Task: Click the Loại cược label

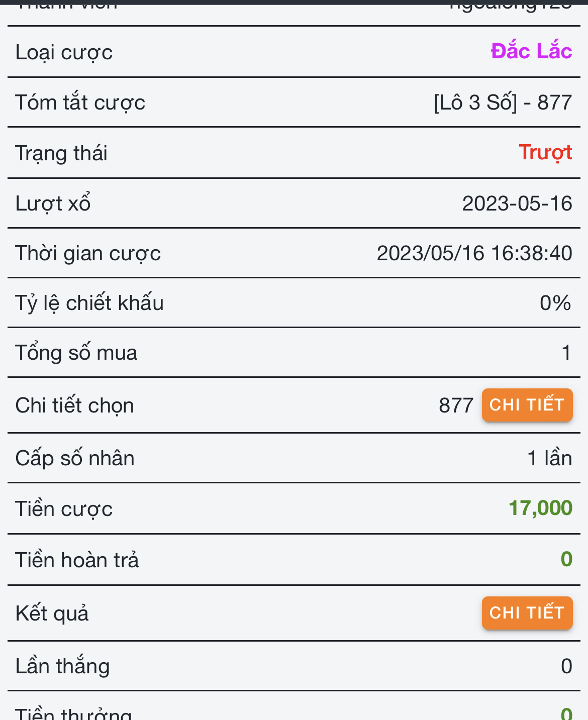Action: tap(64, 52)
